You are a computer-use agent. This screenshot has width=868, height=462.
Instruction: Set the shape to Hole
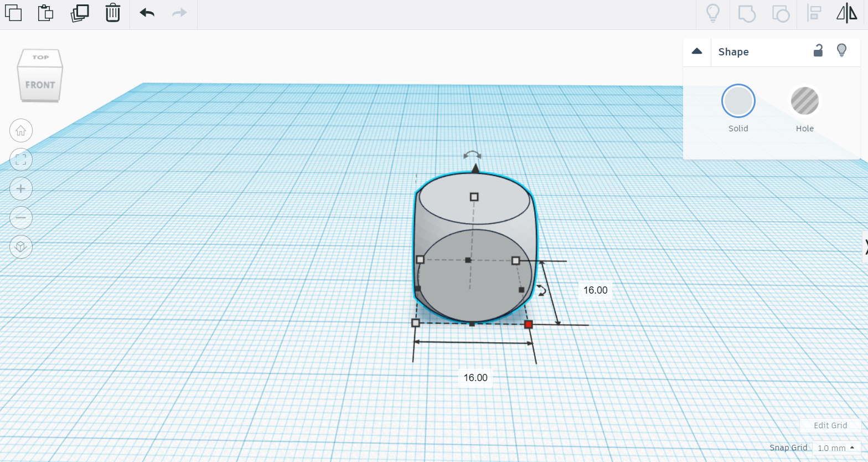(x=805, y=101)
